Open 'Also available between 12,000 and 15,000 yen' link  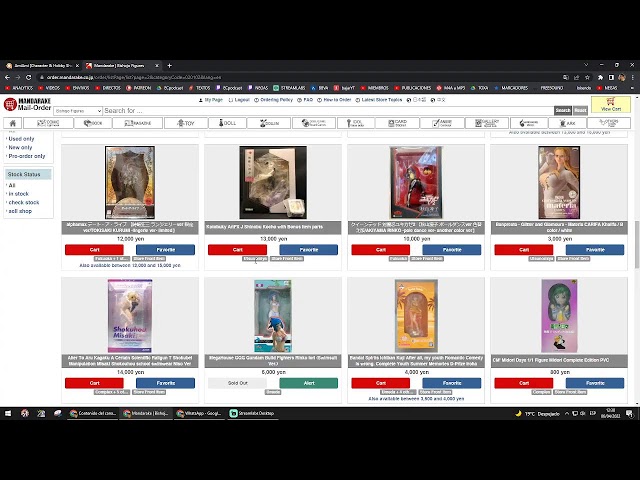pos(130,265)
